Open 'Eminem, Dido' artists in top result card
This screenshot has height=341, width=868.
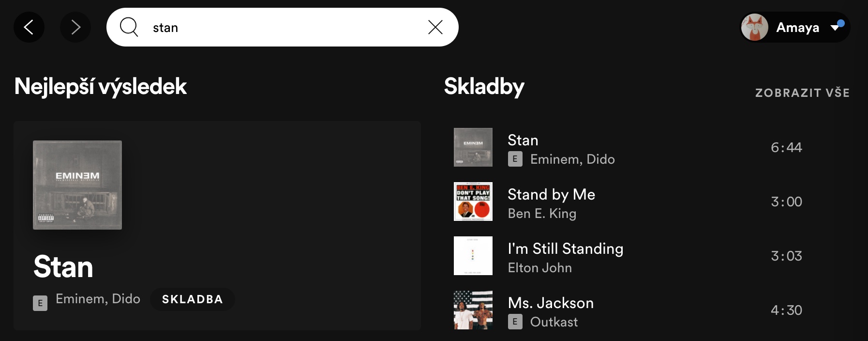[x=98, y=299]
